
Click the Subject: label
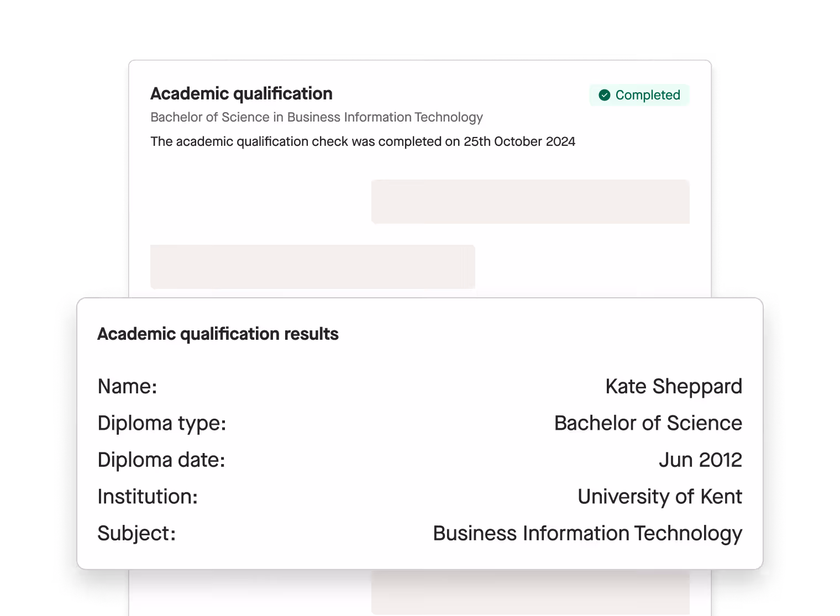[136, 533]
